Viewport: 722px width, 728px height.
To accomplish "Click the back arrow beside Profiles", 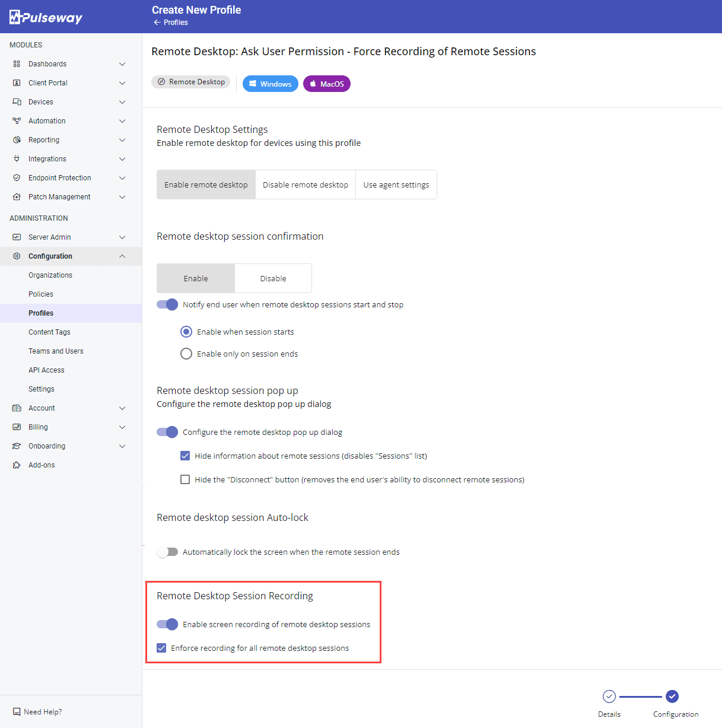I will pyautogui.click(x=157, y=23).
